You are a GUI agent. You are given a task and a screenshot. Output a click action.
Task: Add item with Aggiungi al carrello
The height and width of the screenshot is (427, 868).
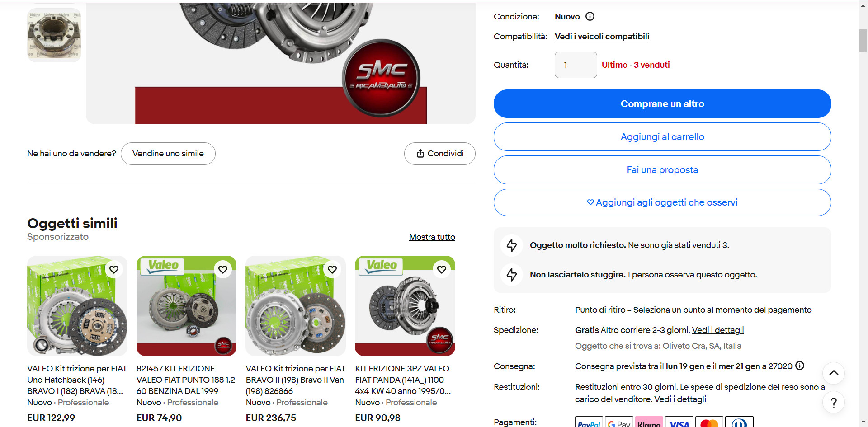point(662,137)
